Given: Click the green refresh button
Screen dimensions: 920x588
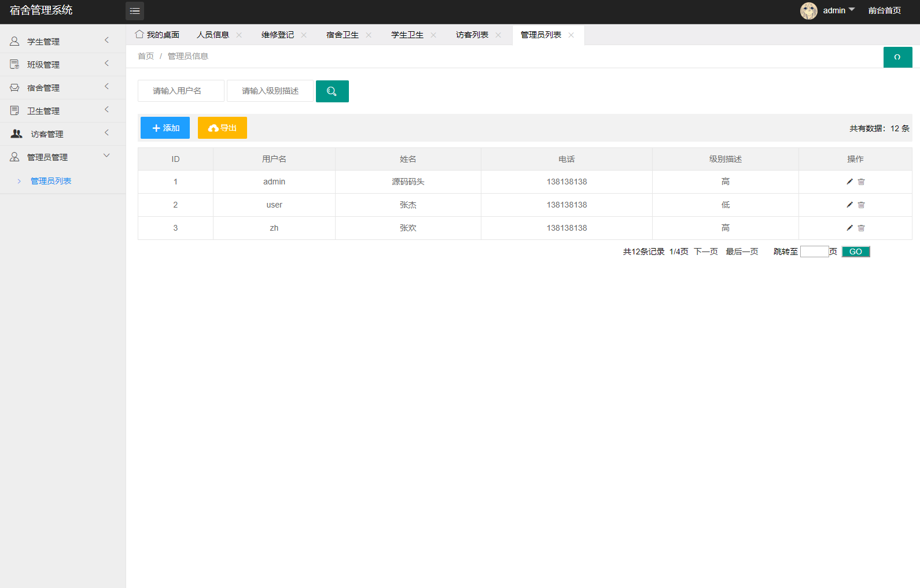Looking at the screenshot, I should tap(897, 57).
